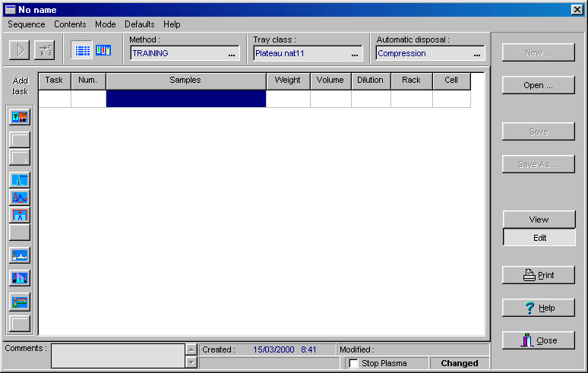Click the Task column header
Viewport: 588px width, 373px height.
55,81
